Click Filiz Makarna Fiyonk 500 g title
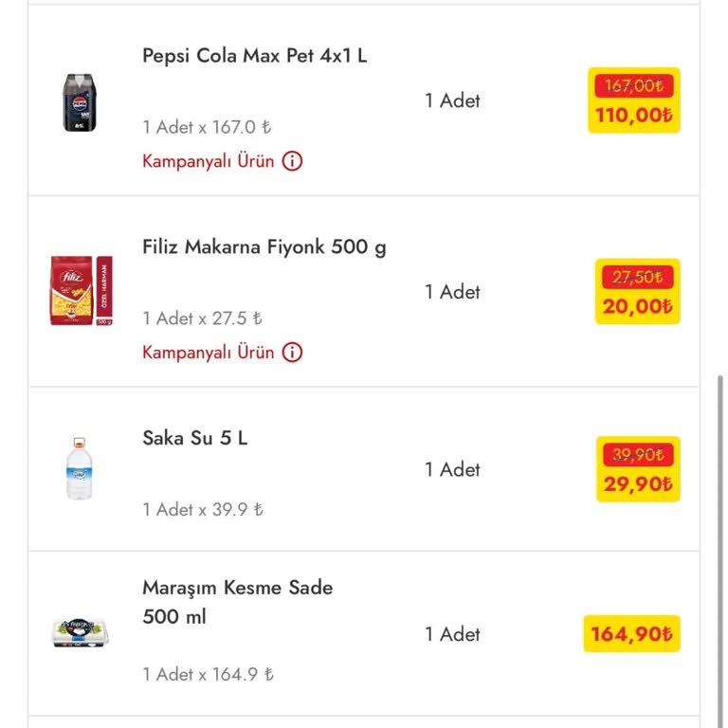Image resolution: width=728 pixels, height=728 pixels. click(264, 247)
